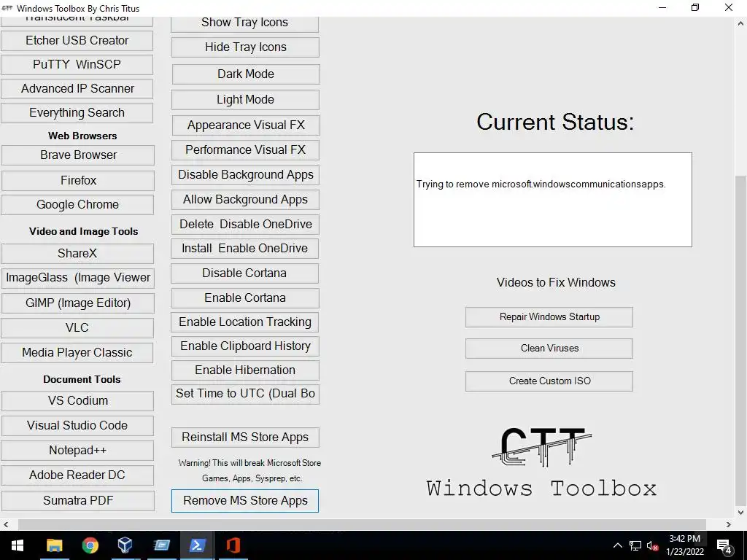Install Sumatra PDF

pyautogui.click(x=78, y=501)
